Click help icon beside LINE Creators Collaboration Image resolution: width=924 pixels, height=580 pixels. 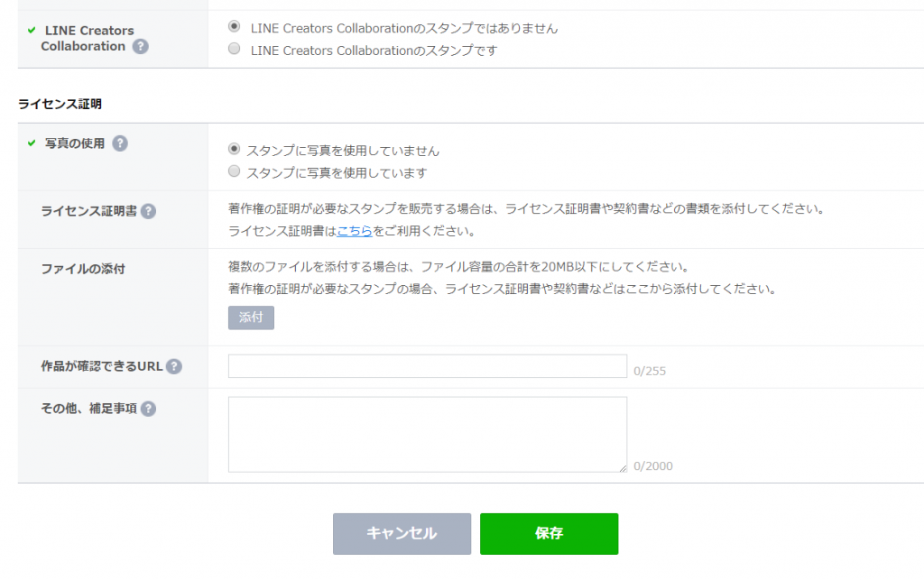(x=141, y=47)
